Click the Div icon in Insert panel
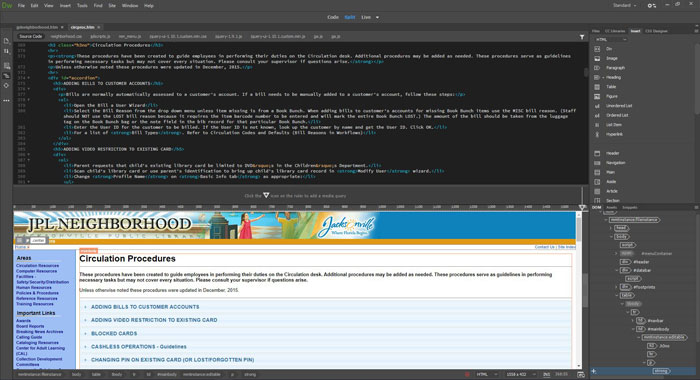The image size is (700, 380). 597,49
